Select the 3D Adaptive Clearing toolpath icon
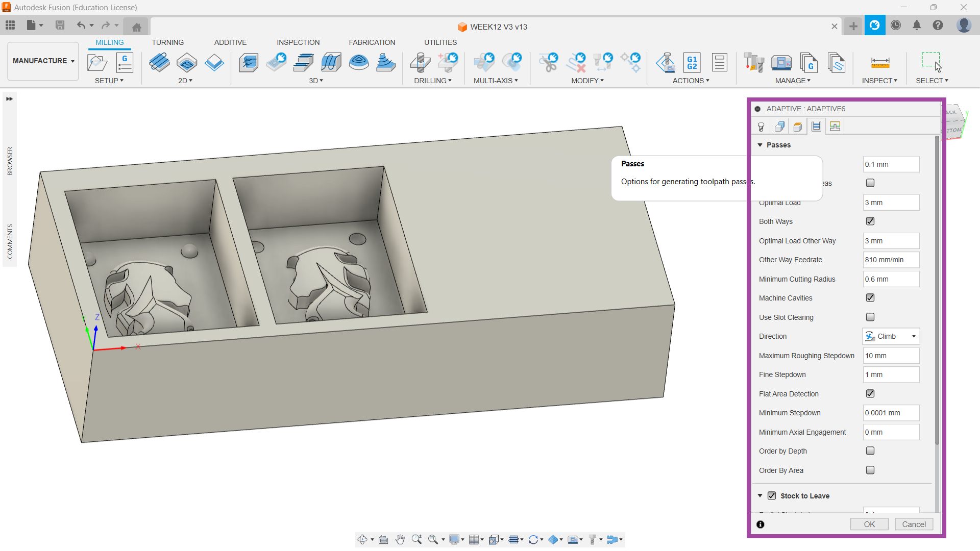The height and width of the screenshot is (551, 980). (x=249, y=63)
